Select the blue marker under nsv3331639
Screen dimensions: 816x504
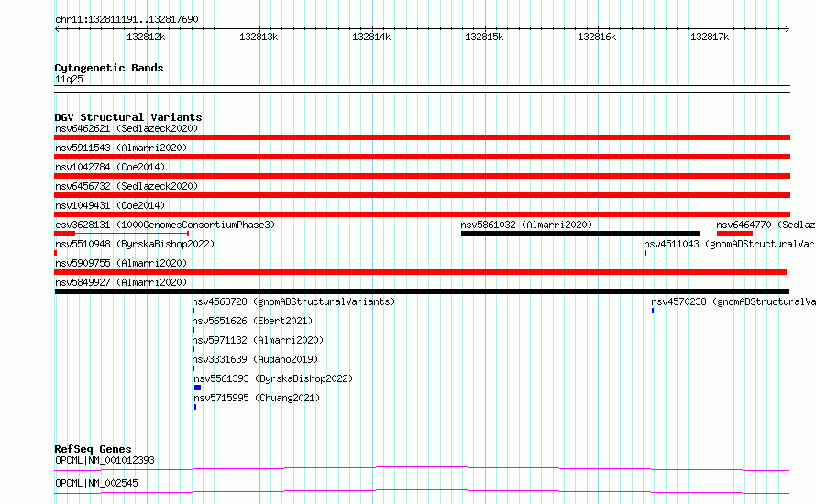pyautogui.click(x=193, y=368)
